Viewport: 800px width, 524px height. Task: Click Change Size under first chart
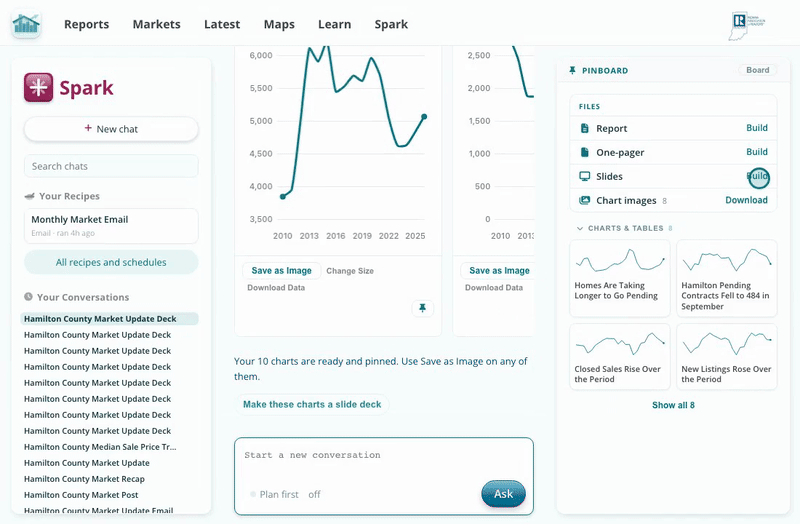(350, 271)
